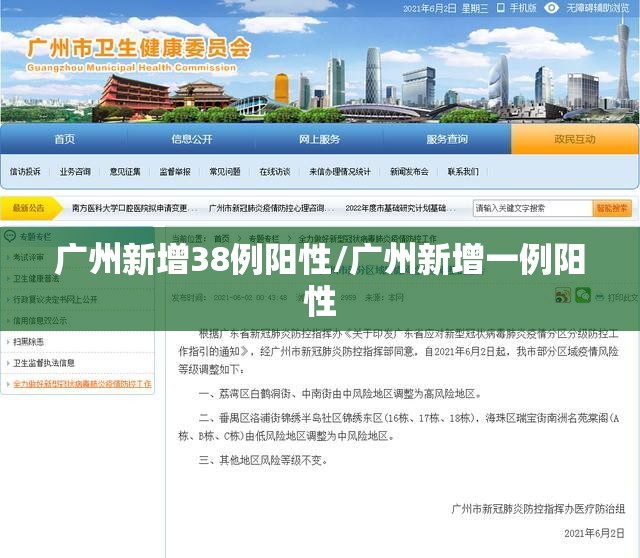The height and width of the screenshot is (558, 640).
Task: Open 来信办理情况统计 submenu item
Action: (x=340, y=172)
